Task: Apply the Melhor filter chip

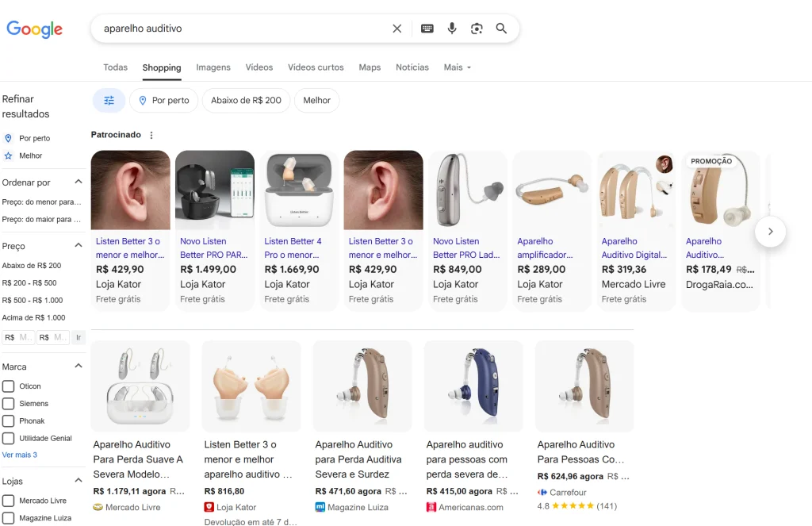Action: click(x=316, y=101)
